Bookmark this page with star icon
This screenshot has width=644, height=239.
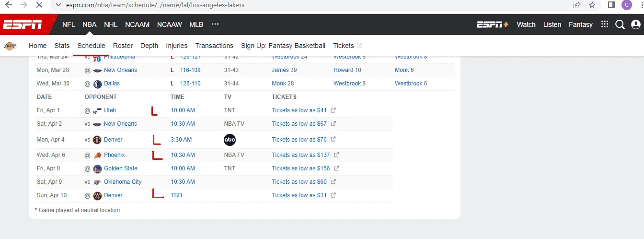592,5
